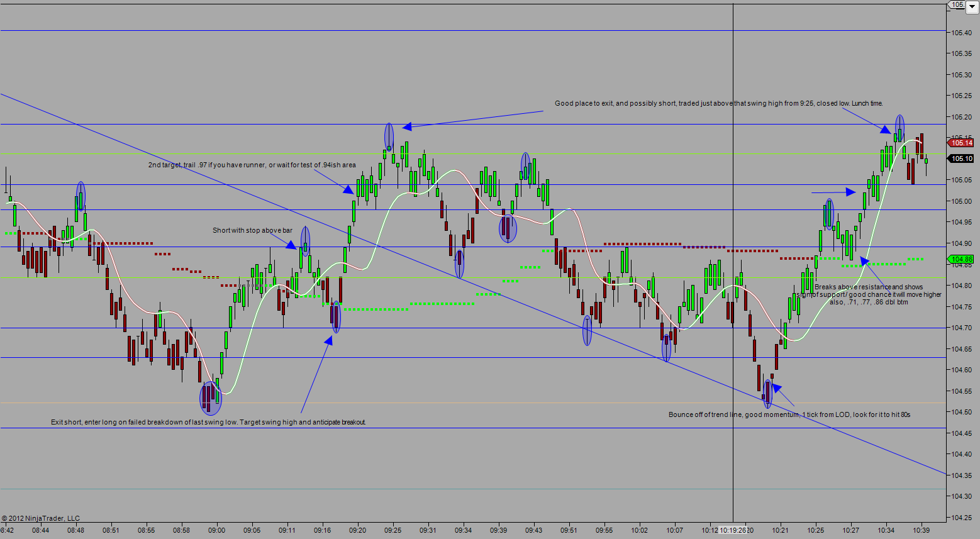Select the 'Exit short, enter long' annotation
This screenshot has width=980, height=539.
click(208, 422)
